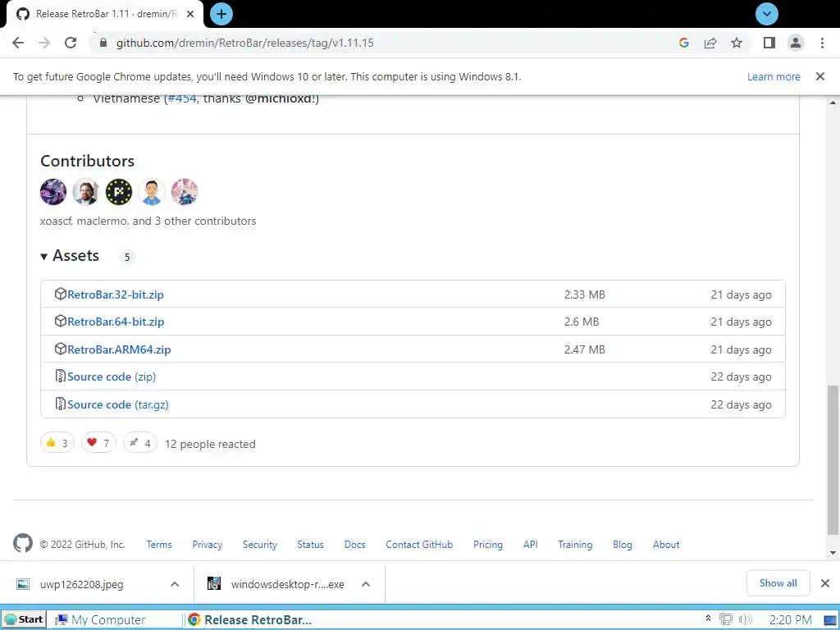Click the package icon beside RetroBar.ARM64.zip

(x=61, y=349)
